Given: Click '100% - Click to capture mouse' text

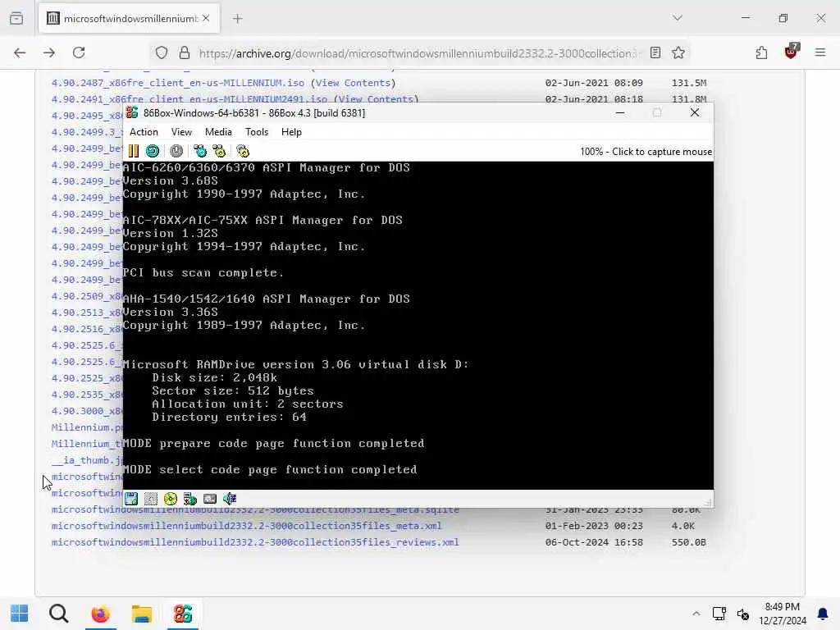Looking at the screenshot, I should point(646,152).
